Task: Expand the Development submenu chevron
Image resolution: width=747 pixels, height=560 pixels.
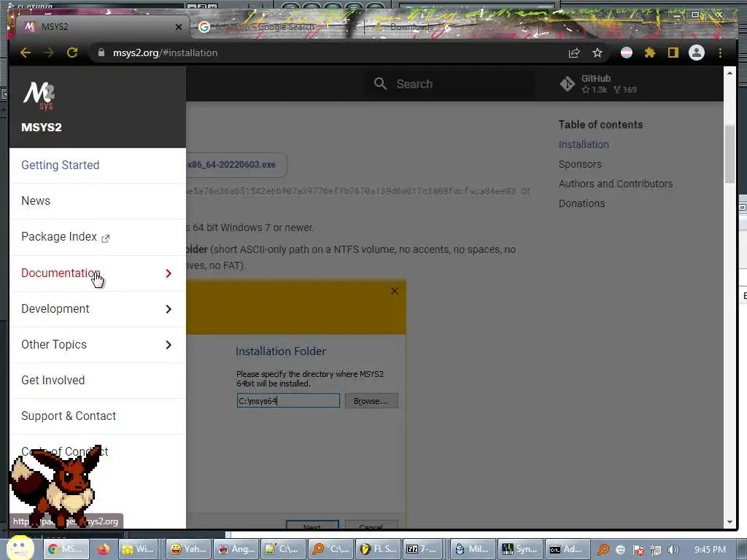Action: click(169, 309)
